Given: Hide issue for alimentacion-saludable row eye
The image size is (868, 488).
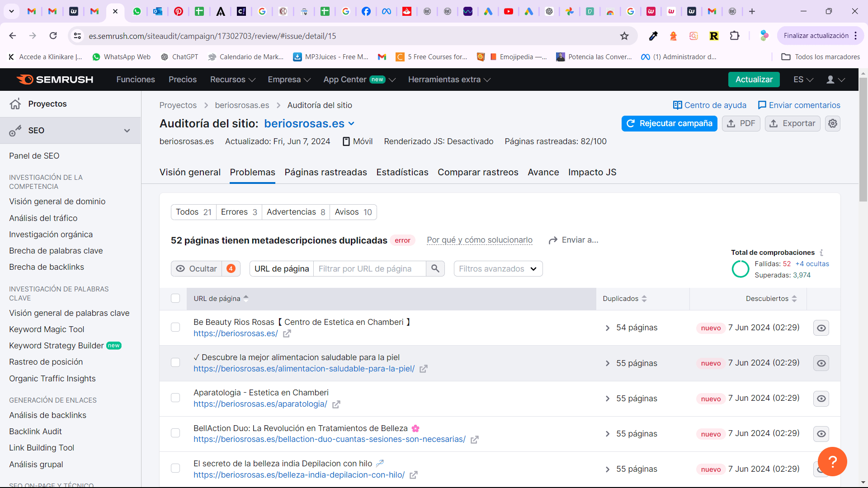Looking at the screenshot, I should [821, 363].
